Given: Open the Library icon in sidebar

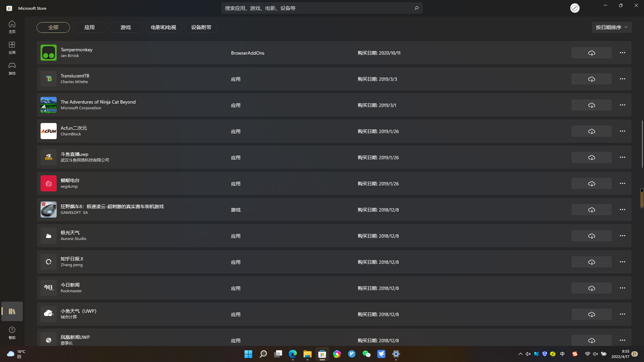Looking at the screenshot, I should [x=12, y=311].
